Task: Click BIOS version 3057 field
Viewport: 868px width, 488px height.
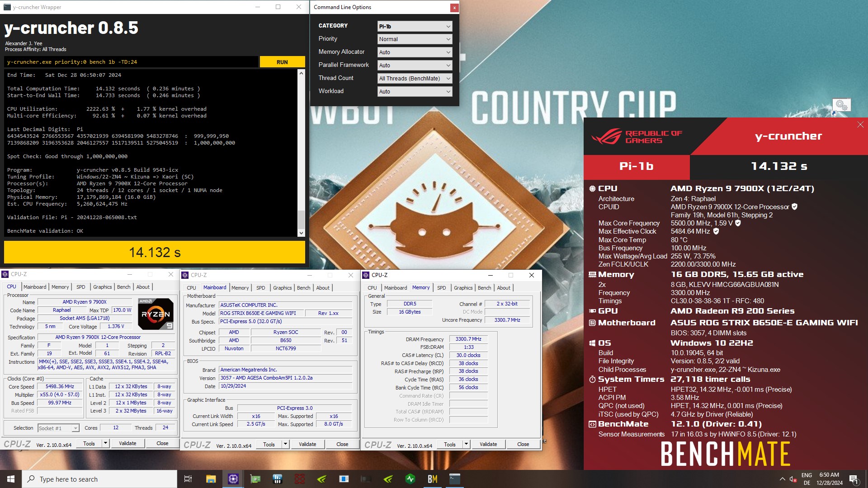Action: pos(285,378)
